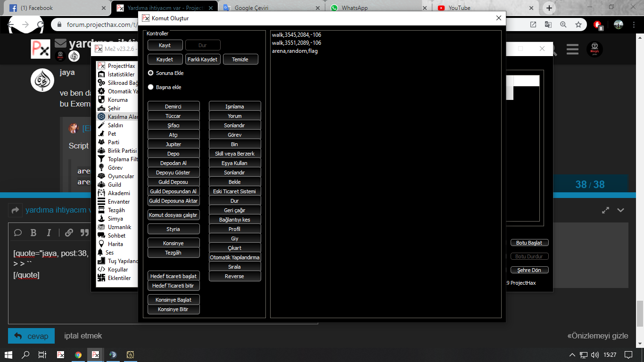Image resolution: width=644 pixels, height=362 pixels.
Task: Click the AdBlock extension icon
Action: pos(598,25)
